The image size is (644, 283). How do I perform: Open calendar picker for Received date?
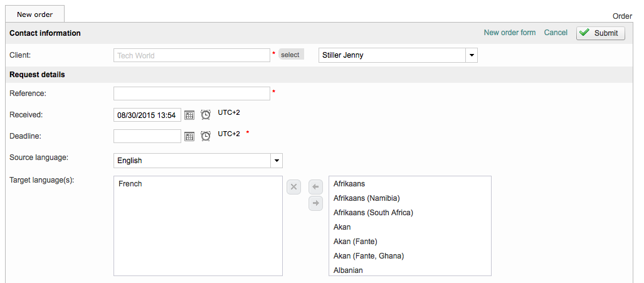point(189,115)
